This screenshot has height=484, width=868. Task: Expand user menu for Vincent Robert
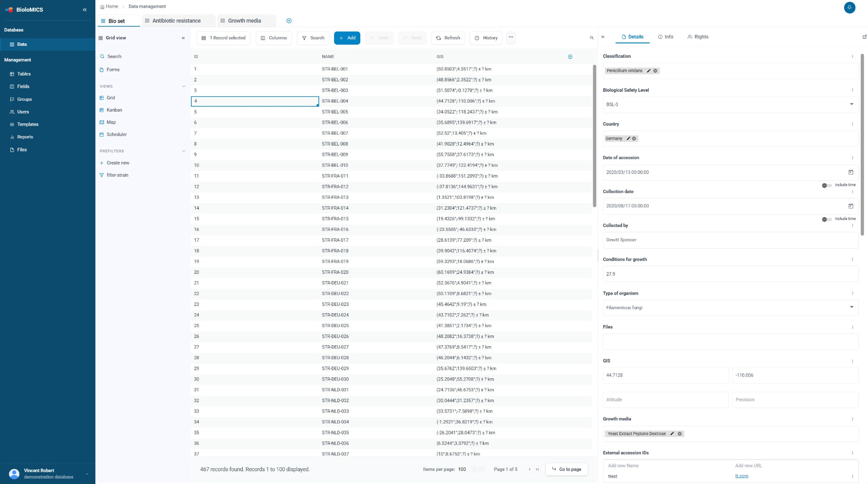pos(87,474)
